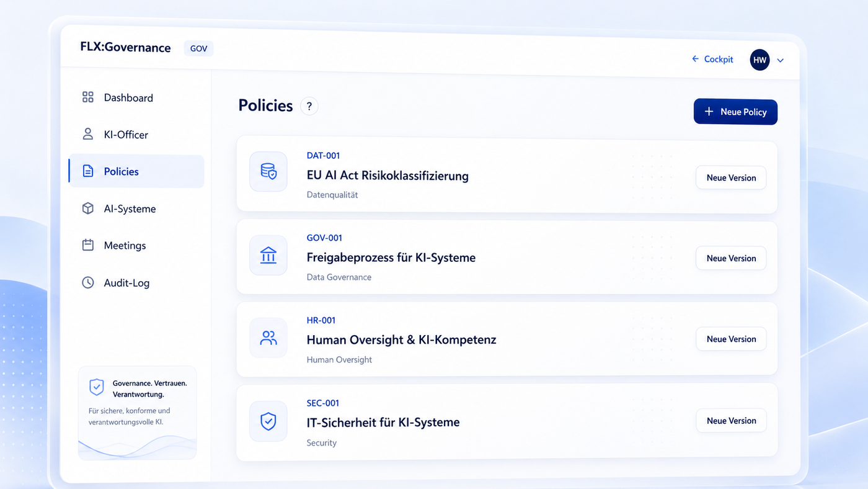Viewport: 868px width, 489px height.
Task: Click the HR-001 policy code
Action: point(321,320)
